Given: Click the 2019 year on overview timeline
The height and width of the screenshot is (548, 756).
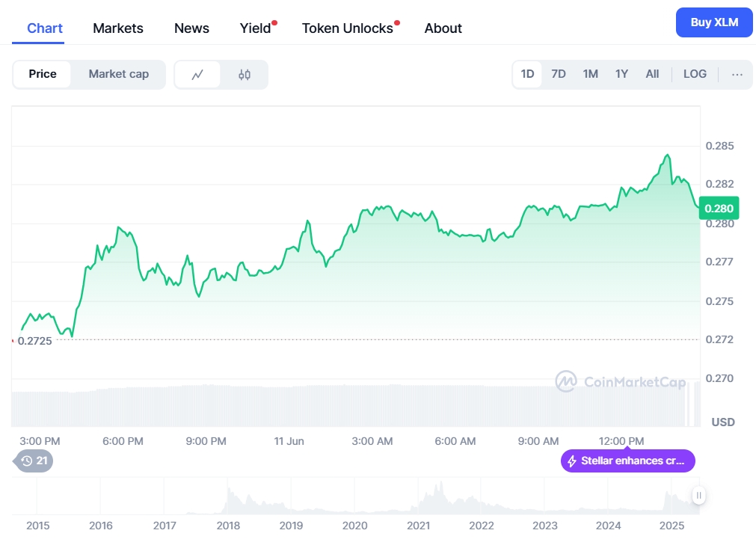Looking at the screenshot, I should coord(291,526).
